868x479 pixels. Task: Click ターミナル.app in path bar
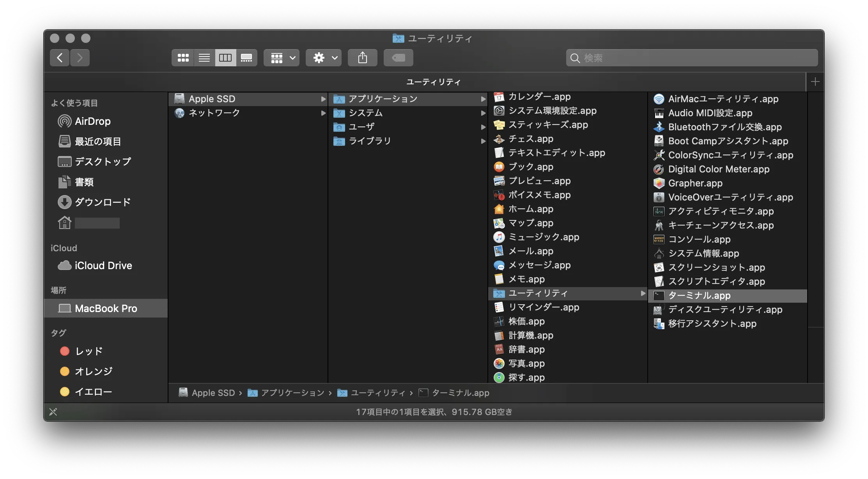point(454,393)
